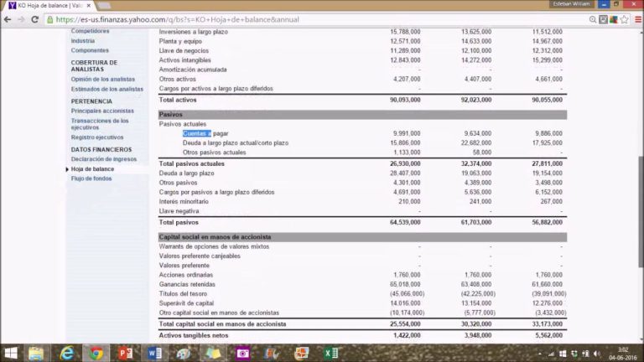Open the Chrome menu icon
This screenshot has height=362, width=644.
tap(635, 18)
